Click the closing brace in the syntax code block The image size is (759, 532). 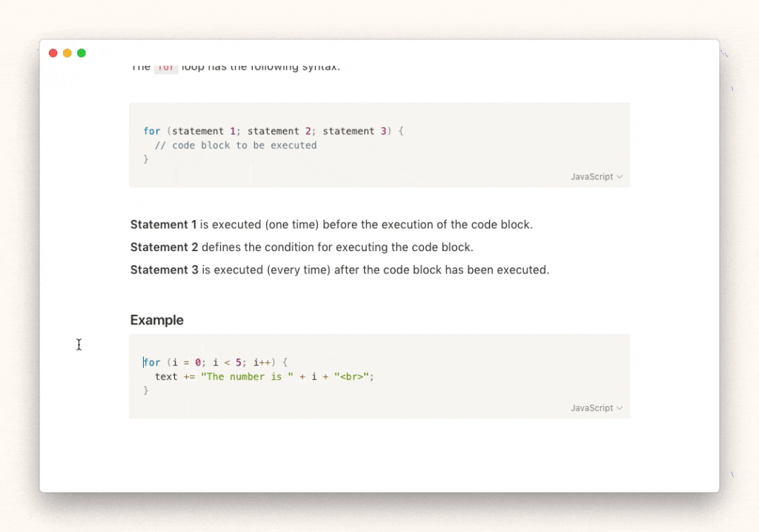tap(146, 159)
